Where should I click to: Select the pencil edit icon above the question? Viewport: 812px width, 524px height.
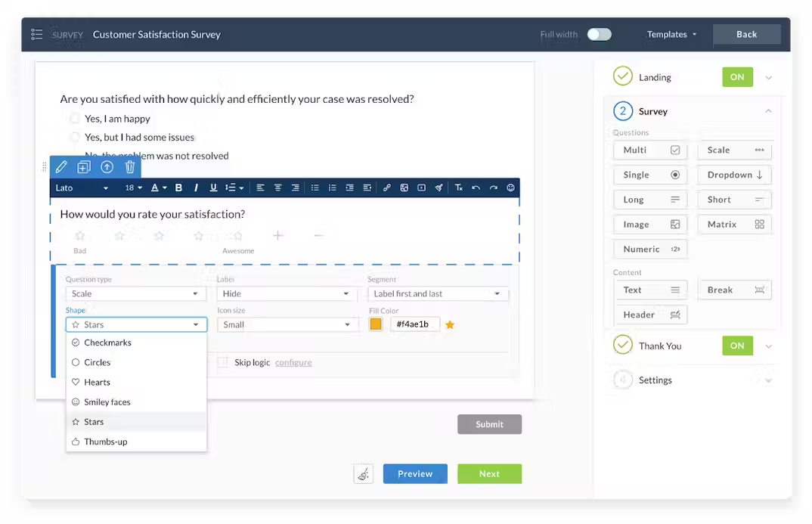tap(62, 167)
